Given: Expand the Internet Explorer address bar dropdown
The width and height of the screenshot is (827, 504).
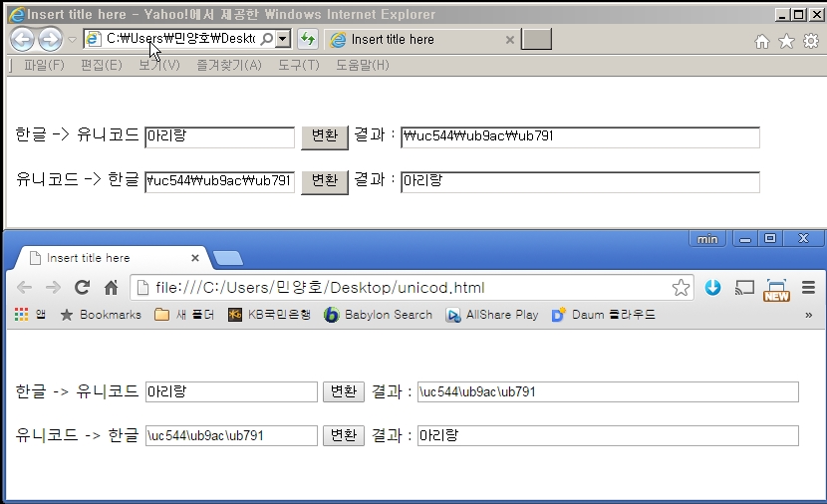Looking at the screenshot, I should (283, 40).
